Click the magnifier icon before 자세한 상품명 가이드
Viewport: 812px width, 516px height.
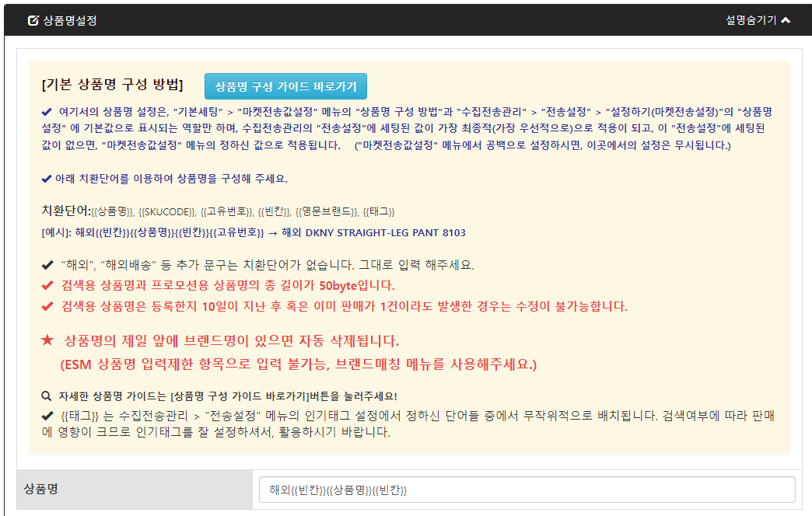[x=47, y=396]
